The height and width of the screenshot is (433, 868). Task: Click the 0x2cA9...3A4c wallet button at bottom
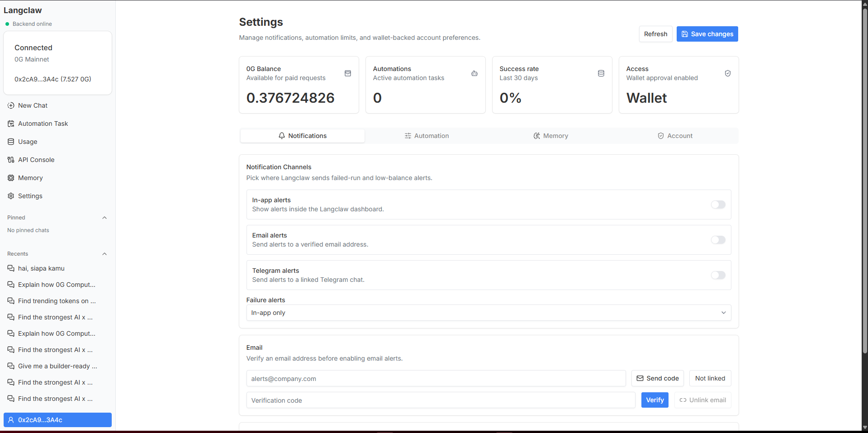pos(57,420)
